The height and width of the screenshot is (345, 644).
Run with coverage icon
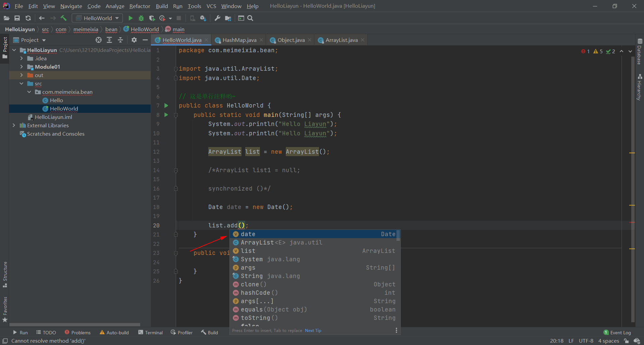pyautogui.click(x=152, y=18)
